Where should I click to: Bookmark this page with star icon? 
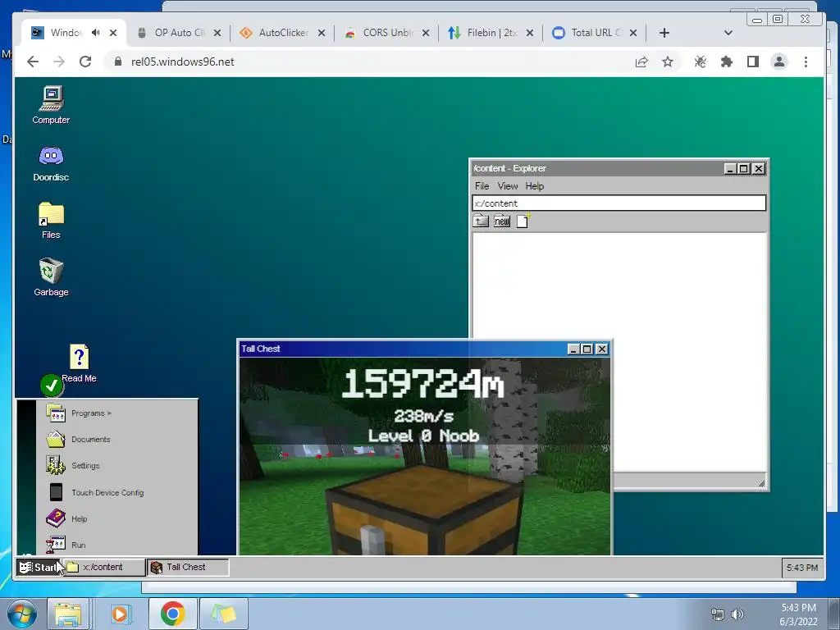pyautogui.click(x=668, y=62)
